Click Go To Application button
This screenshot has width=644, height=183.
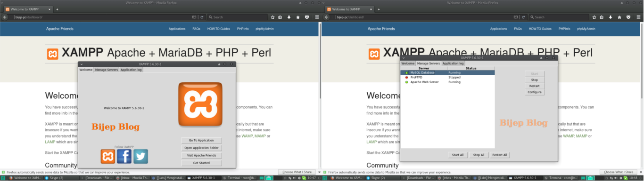[x=201, y=140]
